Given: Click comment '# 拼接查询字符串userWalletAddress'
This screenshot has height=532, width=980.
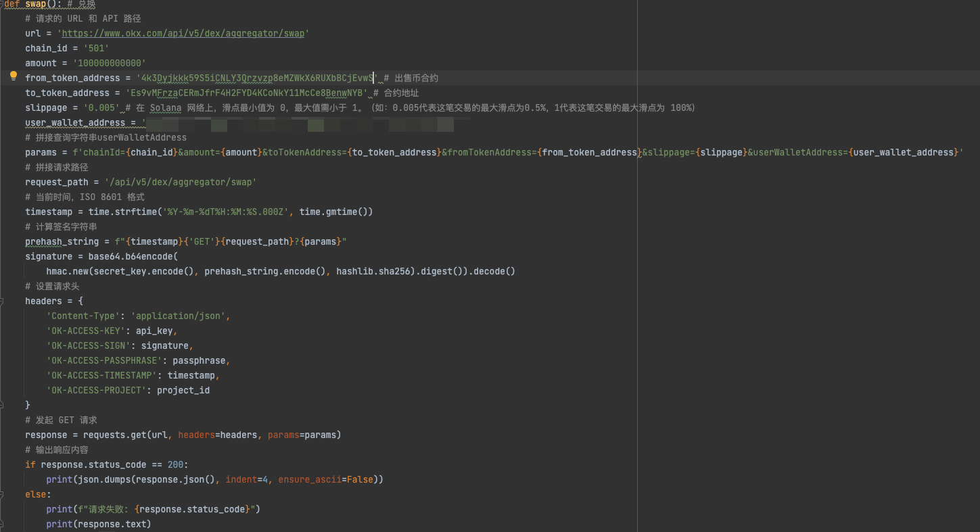Looking at the screenshot, I should pos(106,137).
